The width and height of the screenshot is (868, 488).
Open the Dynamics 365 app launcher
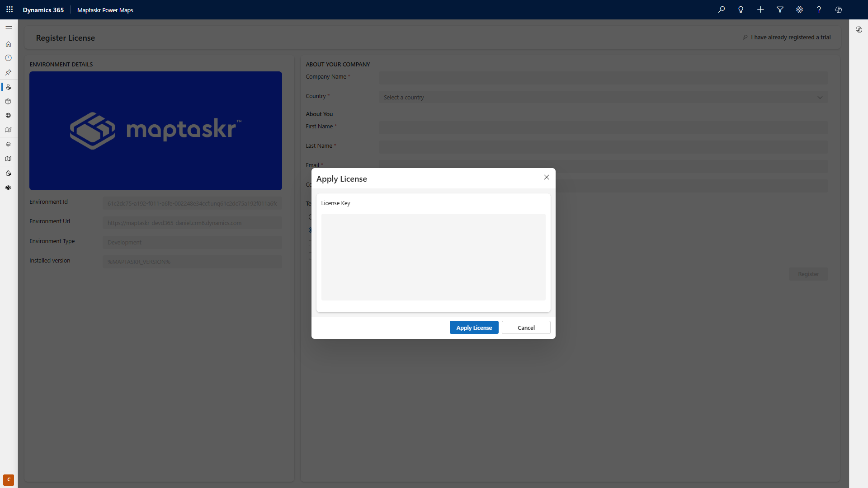[x=9, y=9]
